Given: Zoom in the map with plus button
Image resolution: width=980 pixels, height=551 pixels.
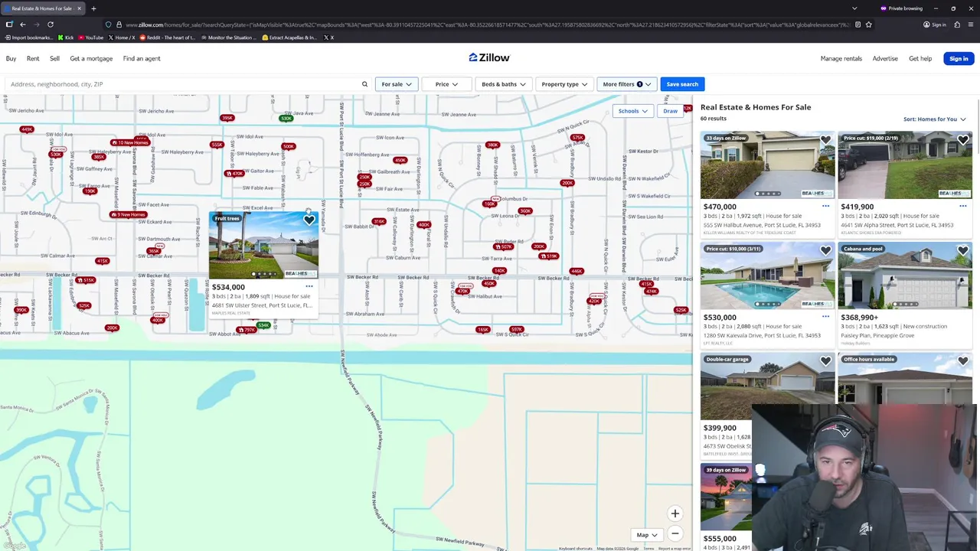Looking at the screenshot, I should click(675, 514).
